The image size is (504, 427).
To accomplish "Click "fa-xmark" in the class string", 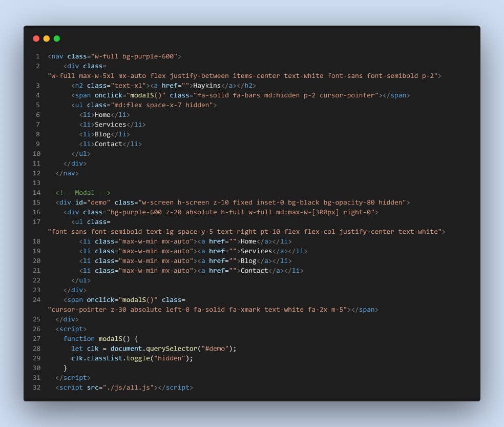I will (x=244, y=310).
